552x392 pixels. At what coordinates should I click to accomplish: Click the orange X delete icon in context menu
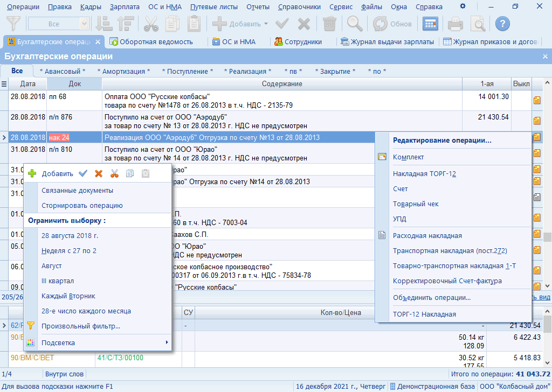(x=99, y=173)
